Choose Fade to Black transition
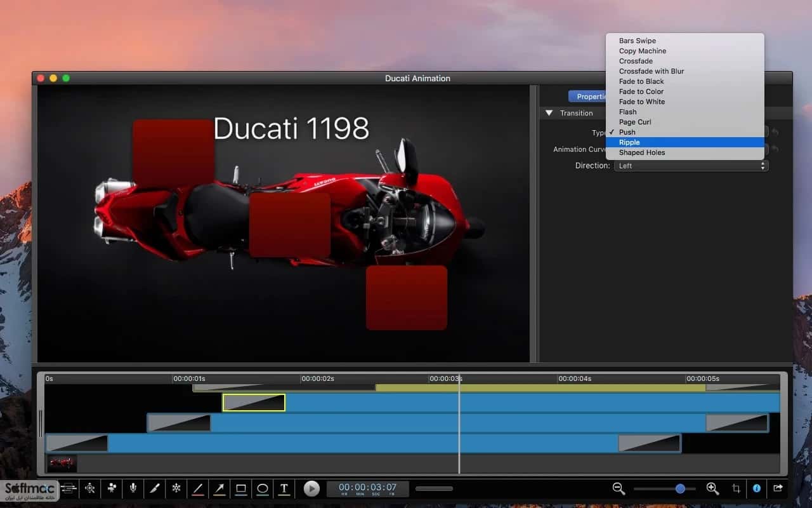 click(685, 81)
